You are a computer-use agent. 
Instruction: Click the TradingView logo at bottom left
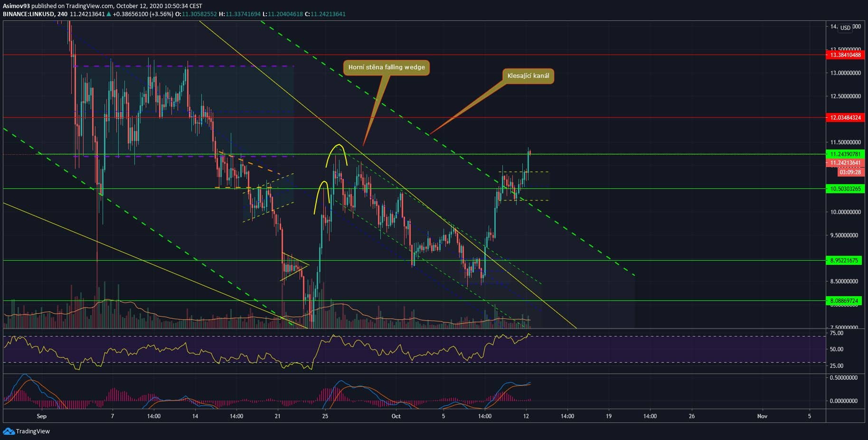pos(27,431)
